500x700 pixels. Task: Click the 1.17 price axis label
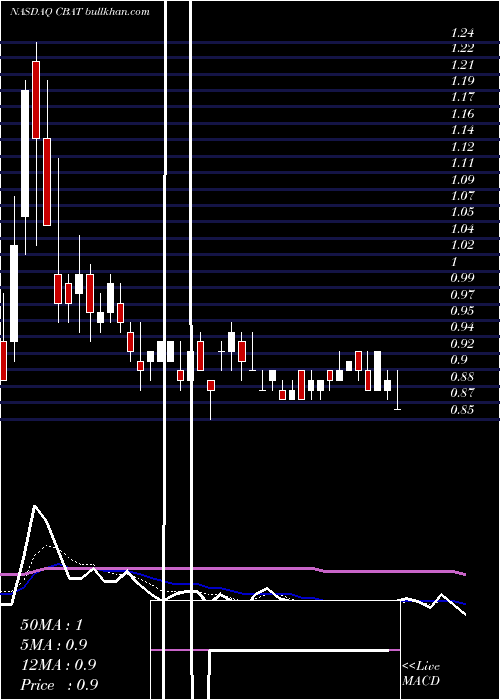point(462,97)
